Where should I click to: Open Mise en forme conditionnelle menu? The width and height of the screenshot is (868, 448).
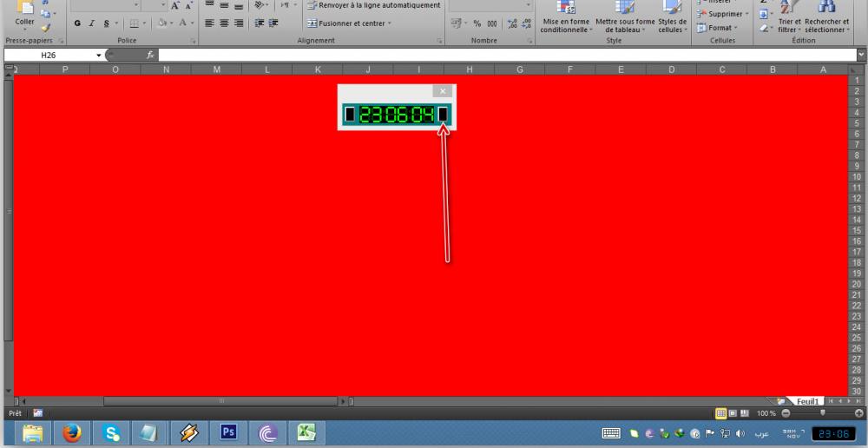pos(566,16)
